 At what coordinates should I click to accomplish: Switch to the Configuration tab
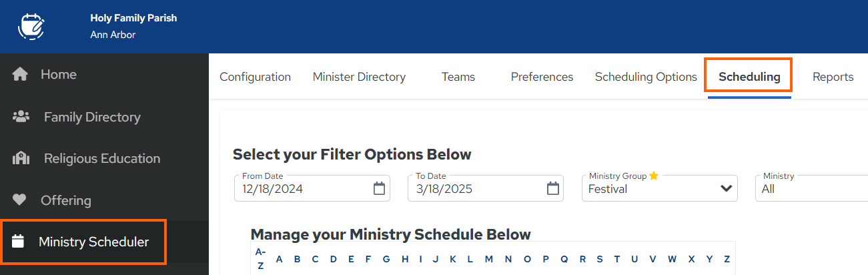256,77
